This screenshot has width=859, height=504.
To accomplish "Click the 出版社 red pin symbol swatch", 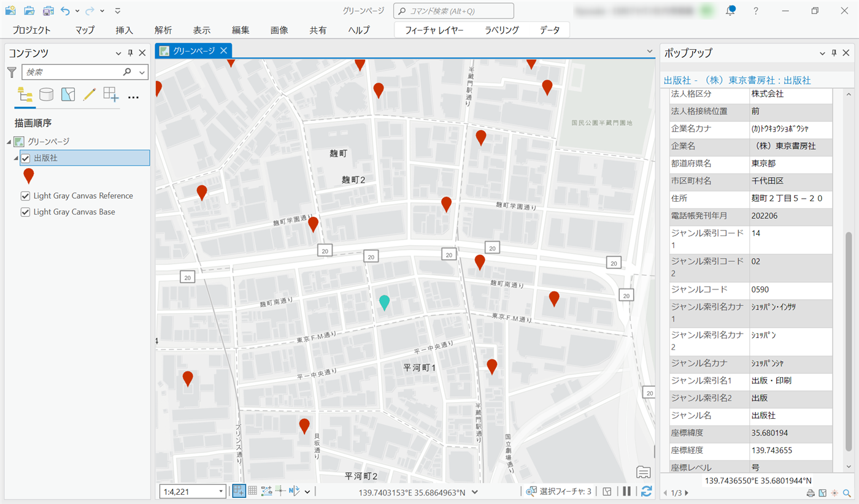I will 28,177.
